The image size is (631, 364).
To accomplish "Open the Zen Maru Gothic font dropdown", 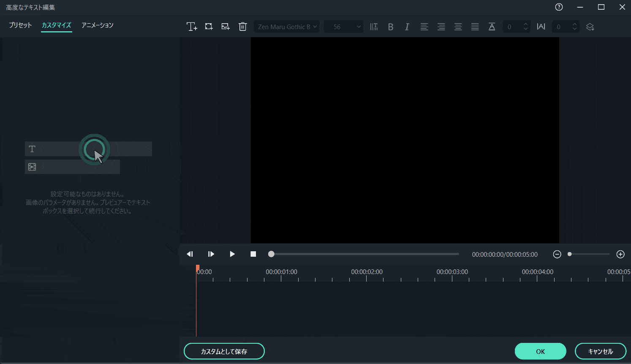I will tap(287, 27).
